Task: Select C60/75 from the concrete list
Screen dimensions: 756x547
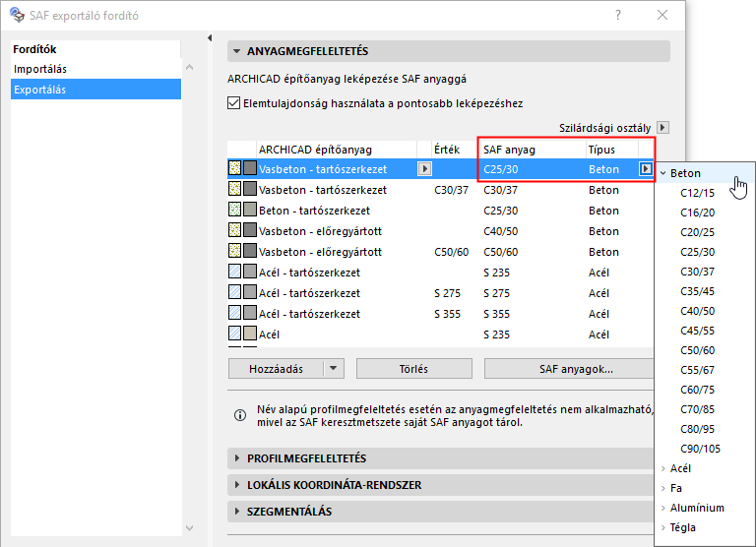Action: click(697, 390)
